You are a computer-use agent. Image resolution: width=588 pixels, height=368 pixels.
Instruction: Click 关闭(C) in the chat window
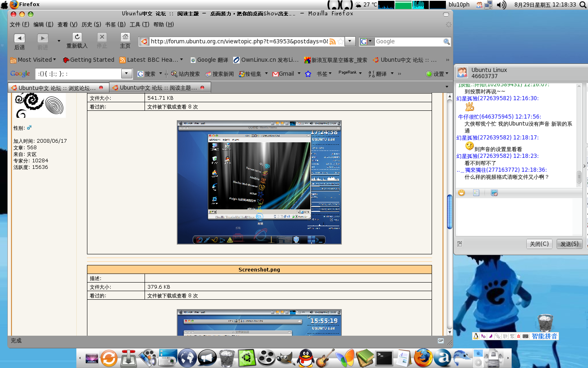[x=539, y=244]
